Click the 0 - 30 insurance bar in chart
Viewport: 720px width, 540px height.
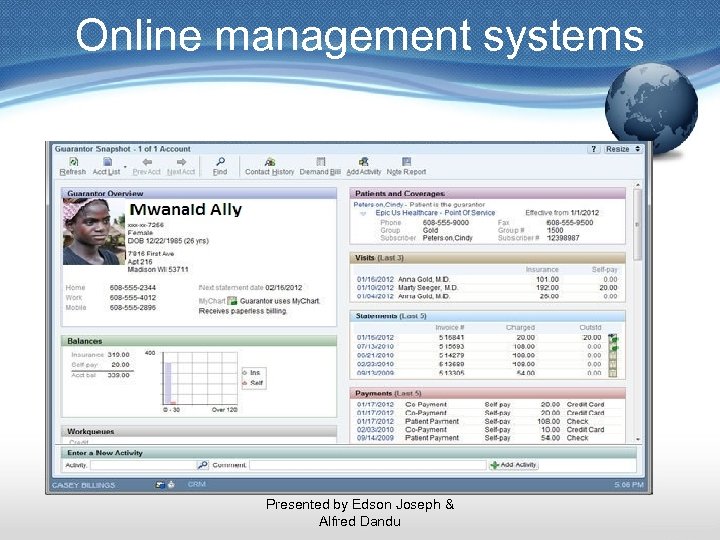tap(168, 383)
